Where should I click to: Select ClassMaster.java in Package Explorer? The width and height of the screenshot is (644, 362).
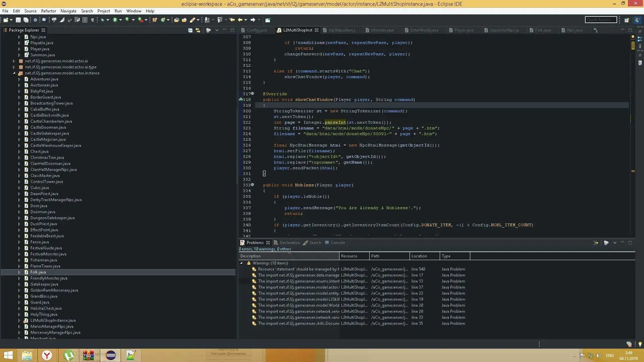[45, 176]
